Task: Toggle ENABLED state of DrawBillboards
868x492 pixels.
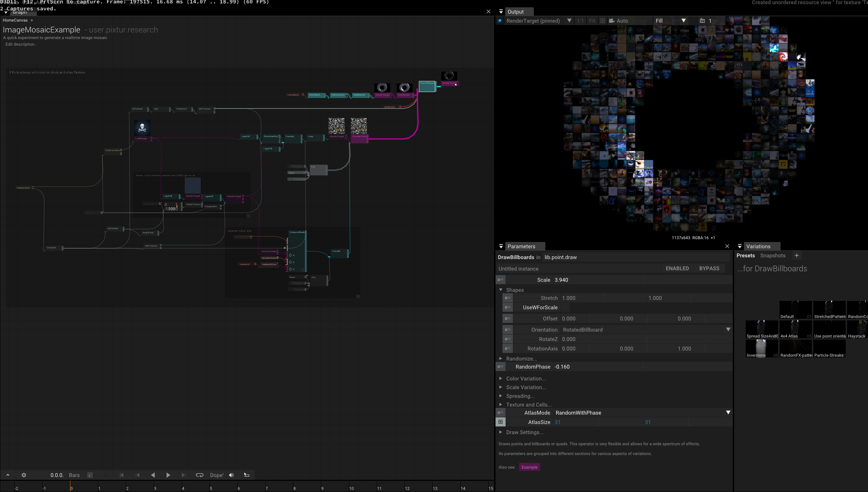Action: [677, 268]
